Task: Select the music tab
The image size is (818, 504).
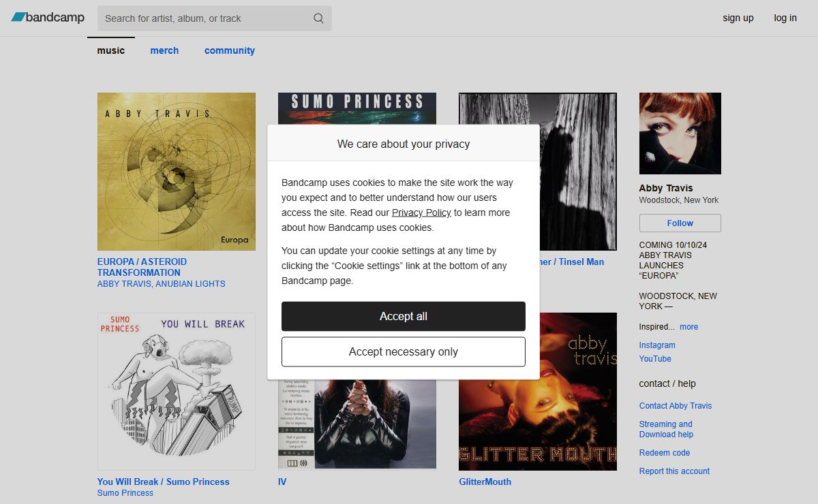Action: point(111,50)
